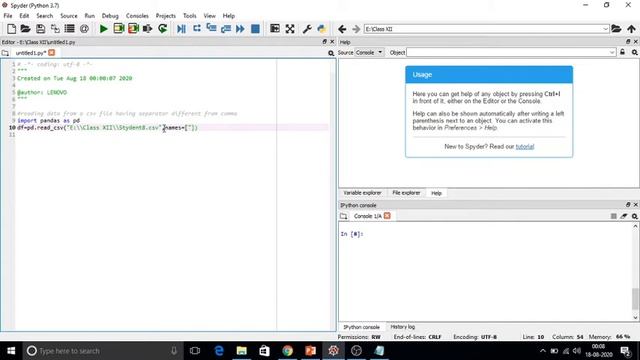640x360 pixels.
Task: Select the Console 1/A tab
Action: pyautogui.click(x=367, y=216)
